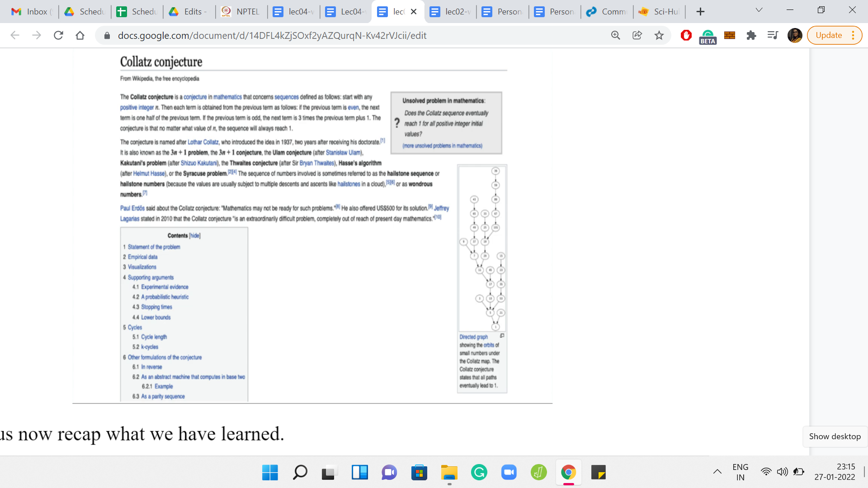Viewport: 868px width, 488px height.
Task: Open a new browser tab
Action: pyautogui.click(x=700, y=12)
